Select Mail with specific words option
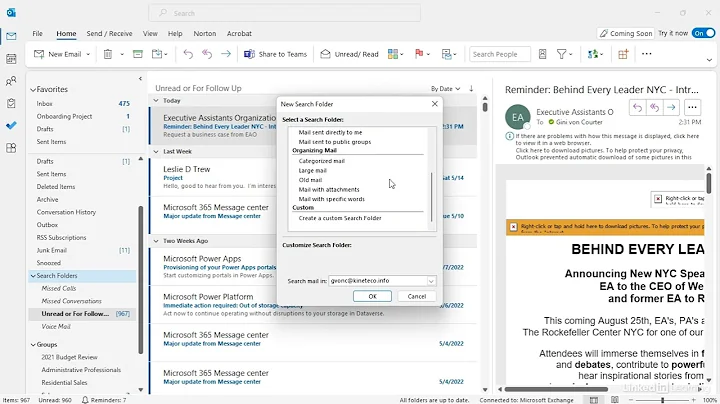 coord(332,199)
